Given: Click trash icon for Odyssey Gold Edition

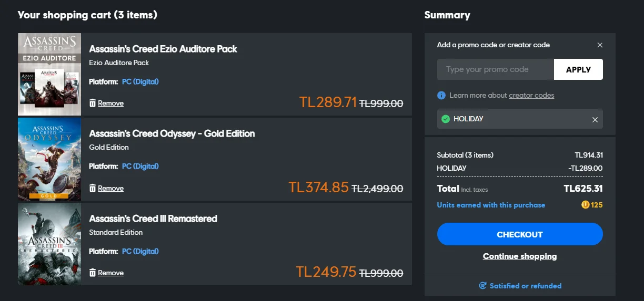Looking at the screenshot, I should tap(93, 188).
